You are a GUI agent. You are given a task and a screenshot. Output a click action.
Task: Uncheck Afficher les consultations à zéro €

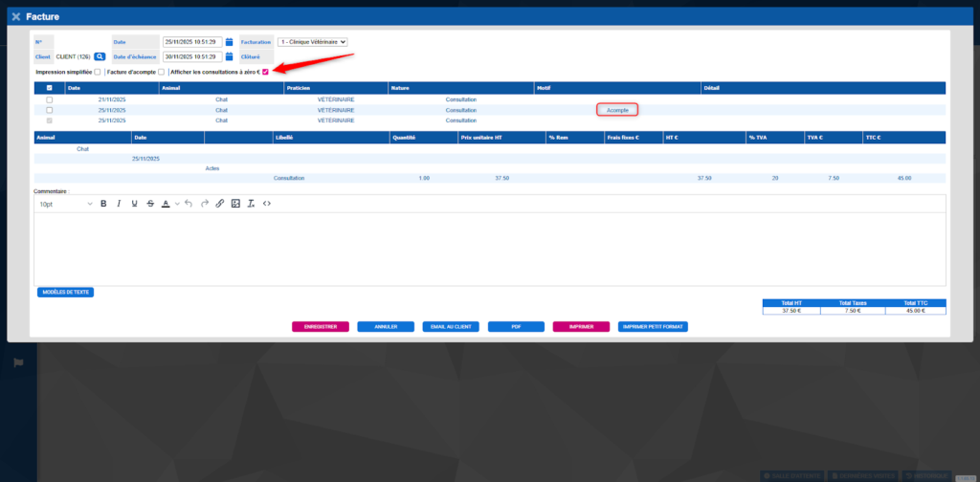[265, 73]
